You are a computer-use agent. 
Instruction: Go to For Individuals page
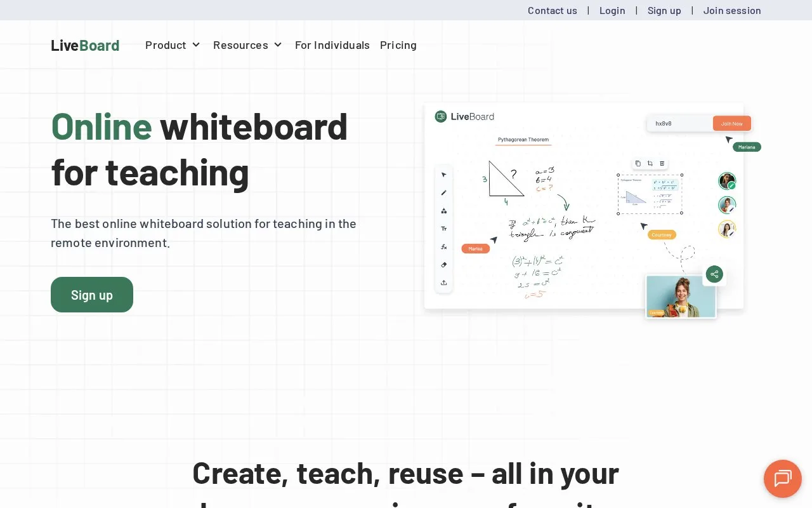click(x=332, y=45)
